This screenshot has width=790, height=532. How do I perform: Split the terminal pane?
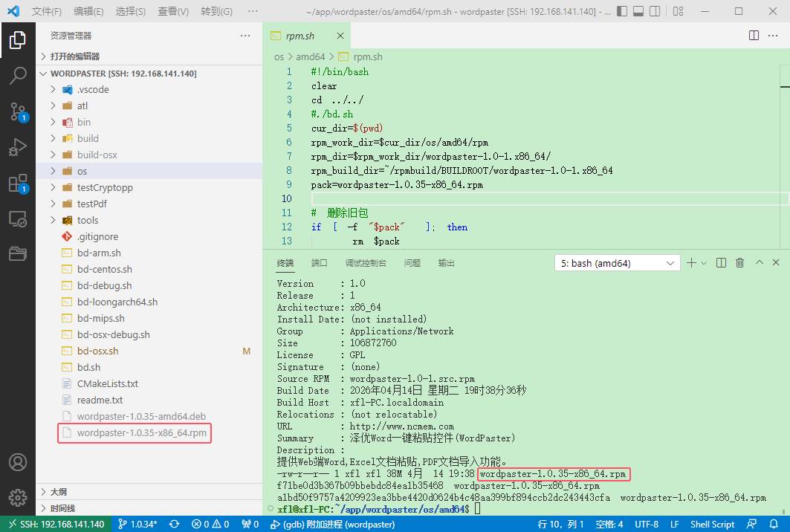pyautogui.click(x=722, y=263)
